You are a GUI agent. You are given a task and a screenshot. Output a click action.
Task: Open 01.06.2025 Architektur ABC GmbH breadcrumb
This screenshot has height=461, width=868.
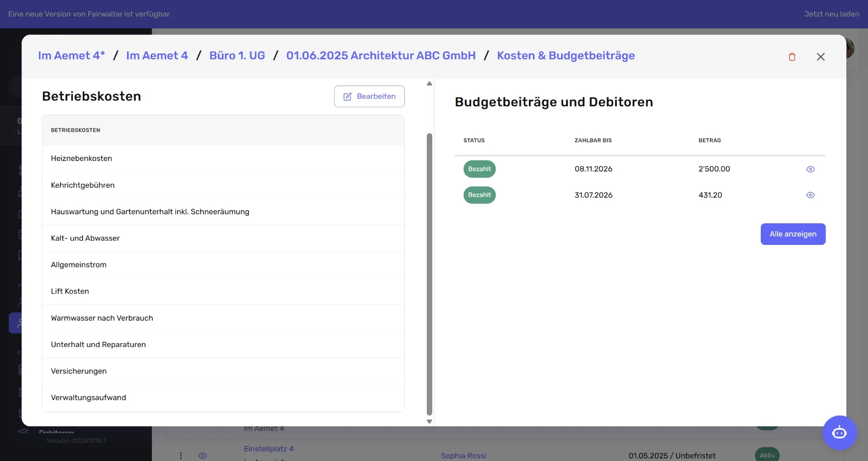[x=381, y=56]
